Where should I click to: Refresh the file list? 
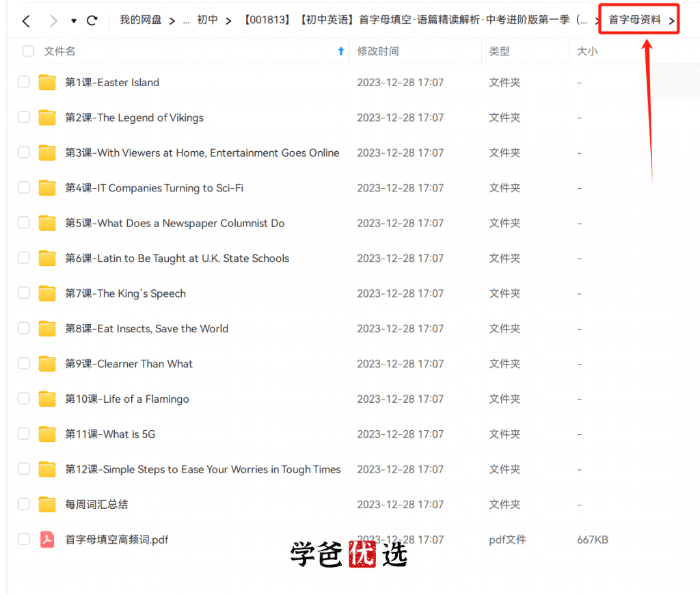(92, 21)
